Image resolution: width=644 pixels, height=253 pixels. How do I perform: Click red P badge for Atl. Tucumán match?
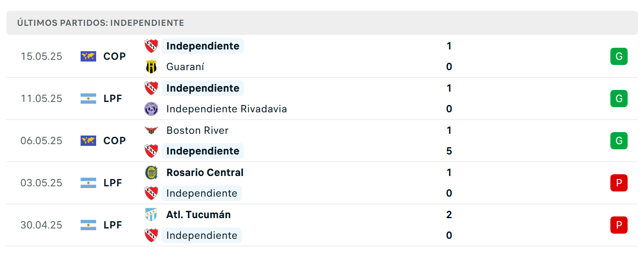tap(619, 225)
